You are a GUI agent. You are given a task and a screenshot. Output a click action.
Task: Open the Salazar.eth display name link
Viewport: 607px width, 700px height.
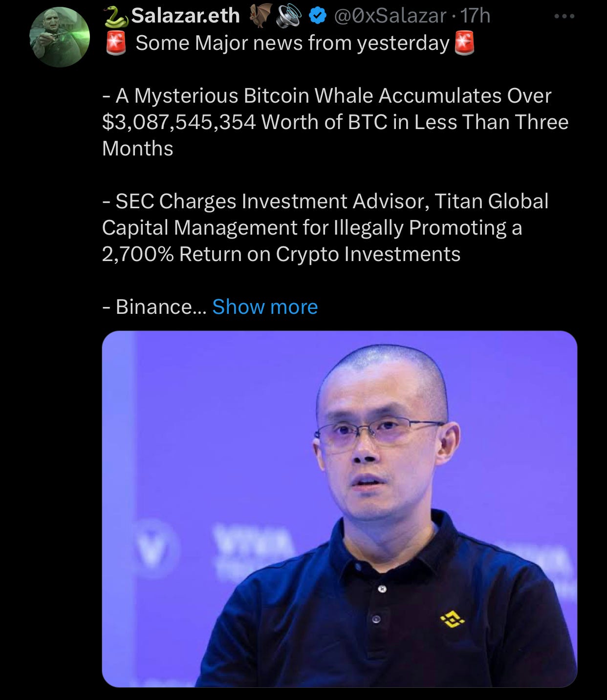(x=186, y=16)
